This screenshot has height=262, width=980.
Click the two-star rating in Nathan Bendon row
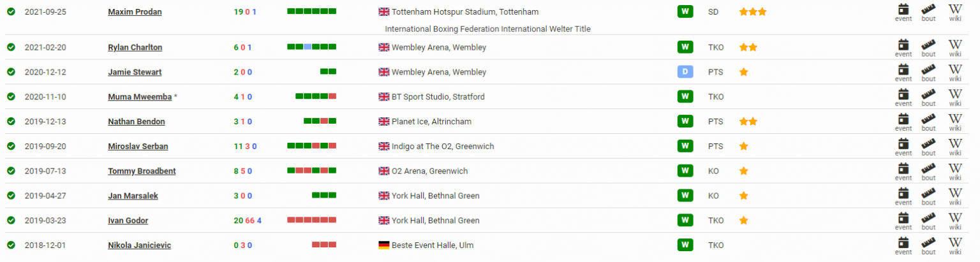click(748, 122)
